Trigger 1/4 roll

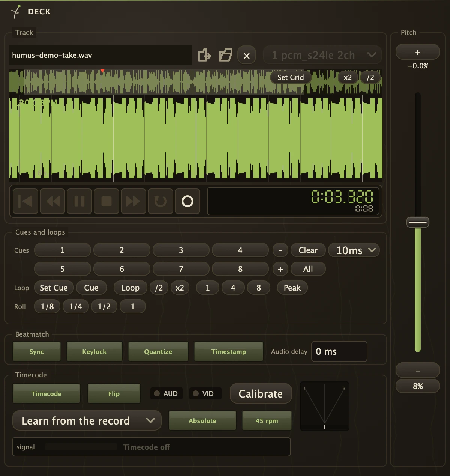[x=76, y=307]
